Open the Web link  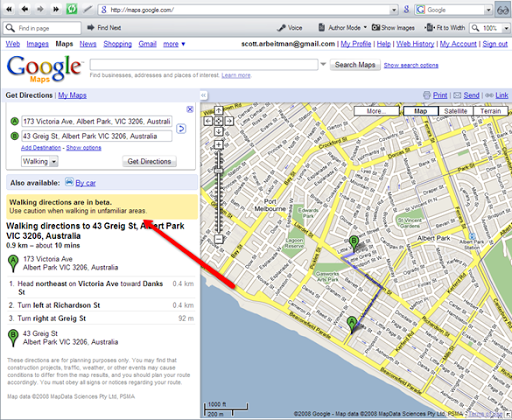(13, 44)
